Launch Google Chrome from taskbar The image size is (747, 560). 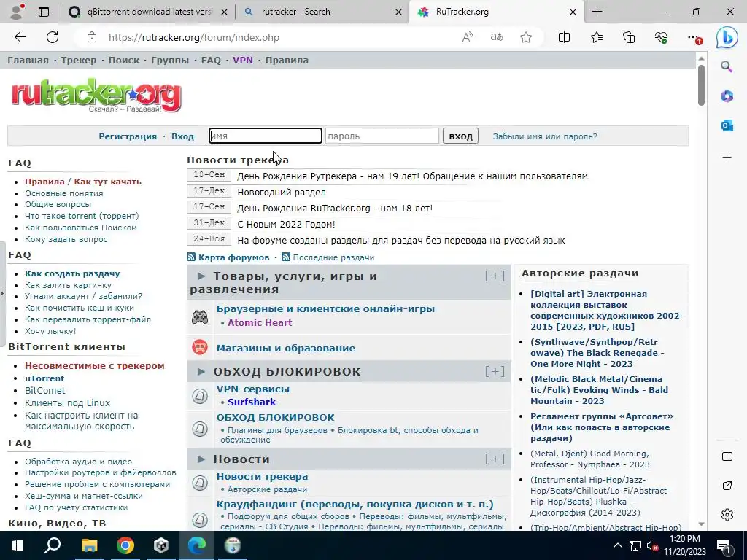click(x=125, y=545)
